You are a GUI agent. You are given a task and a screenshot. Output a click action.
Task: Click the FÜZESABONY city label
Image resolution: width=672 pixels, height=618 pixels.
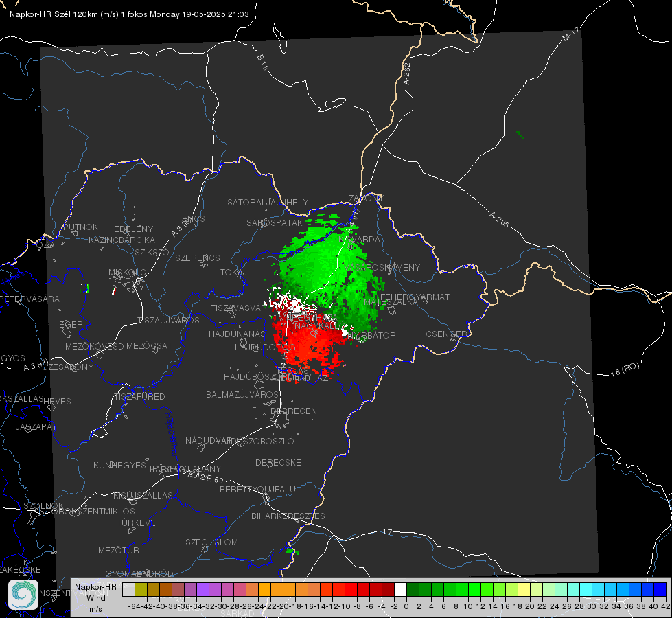click(x=65, y=367)
